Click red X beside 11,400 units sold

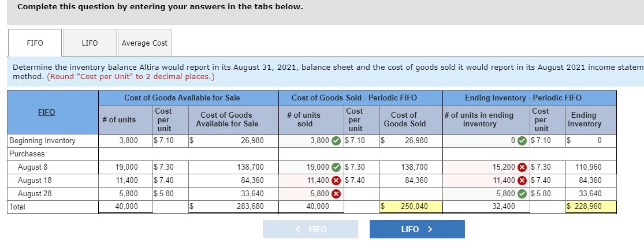pos(336,180)
